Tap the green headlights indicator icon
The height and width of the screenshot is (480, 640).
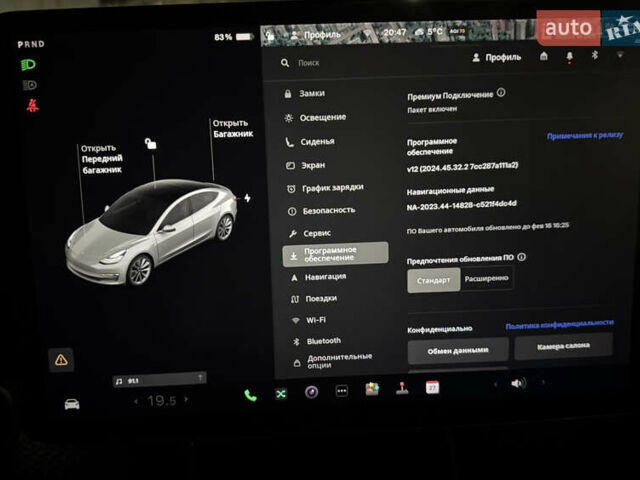click(28, 64)
